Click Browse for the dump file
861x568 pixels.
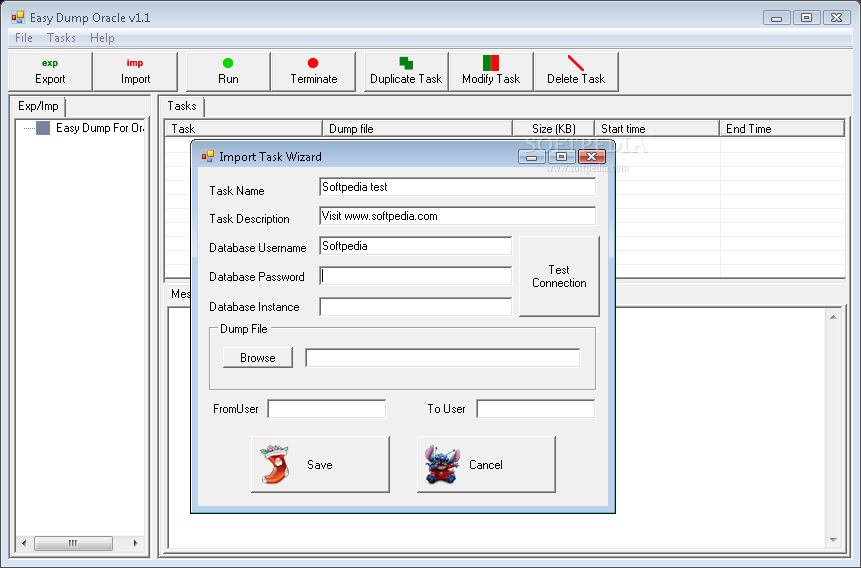tap(258, 358)
